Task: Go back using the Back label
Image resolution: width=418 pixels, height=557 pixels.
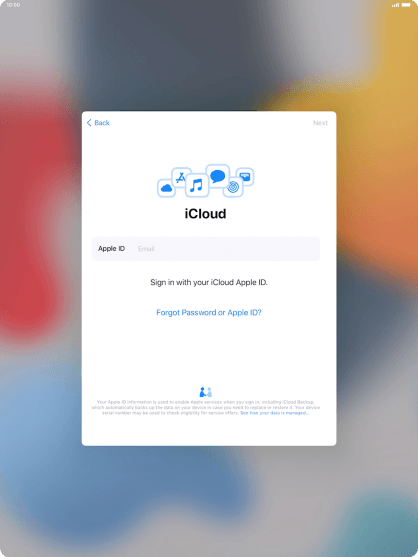Action: [102, 123]
